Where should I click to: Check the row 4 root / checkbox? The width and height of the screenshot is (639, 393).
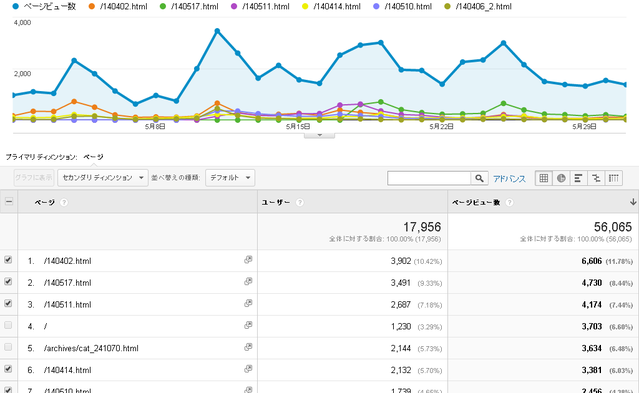pos(8,325)
